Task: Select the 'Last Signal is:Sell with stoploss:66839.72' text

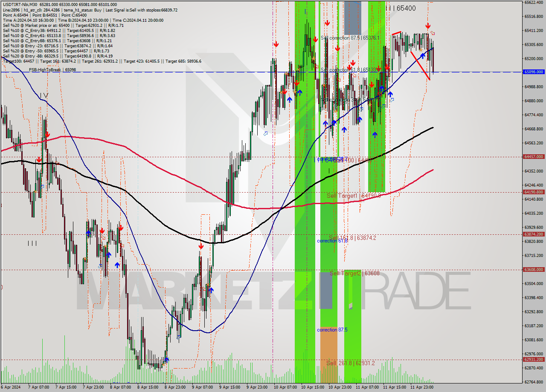Action: [x=142, y=10]
